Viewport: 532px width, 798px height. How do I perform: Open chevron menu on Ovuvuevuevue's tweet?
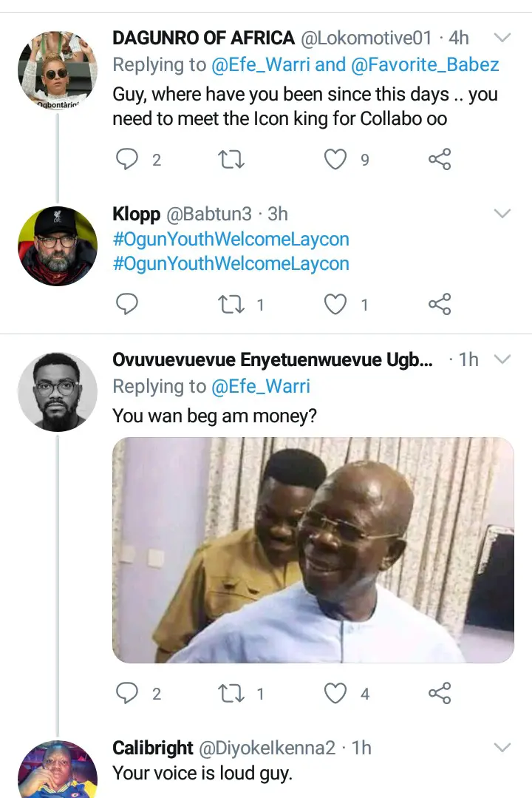(502, 359)
